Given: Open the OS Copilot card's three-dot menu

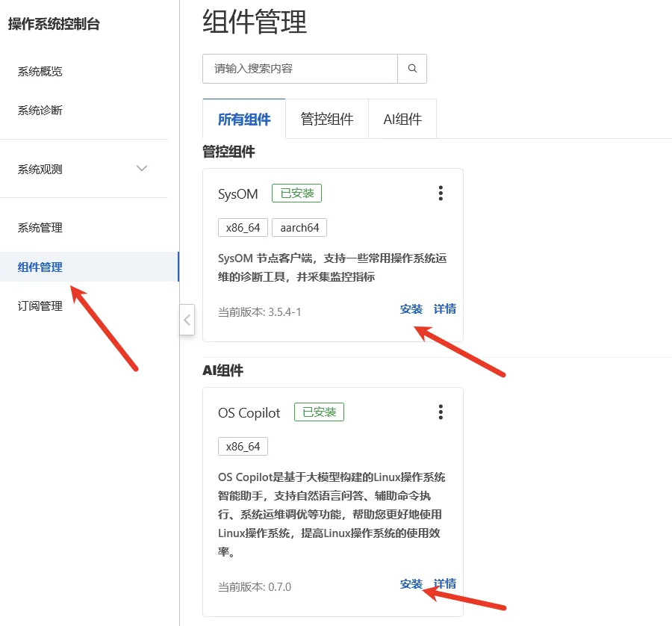Looking at the screenshot, I should coord(441,412).
